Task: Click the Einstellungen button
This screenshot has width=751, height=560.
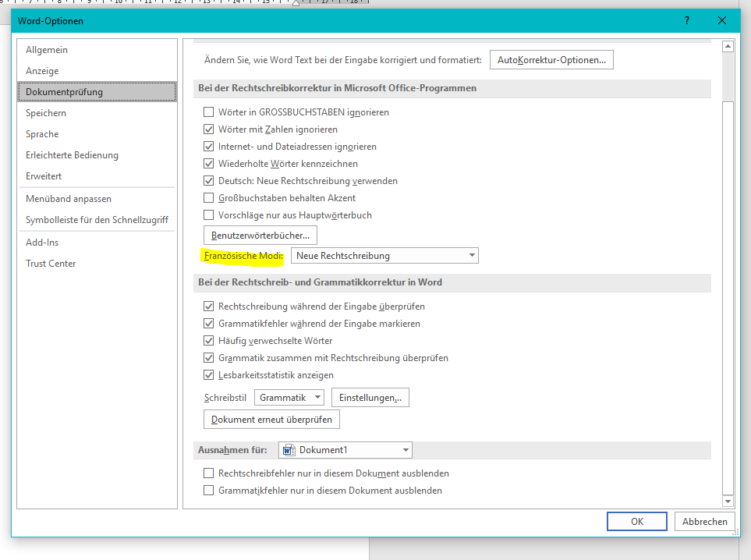Action: pos(370,398)
